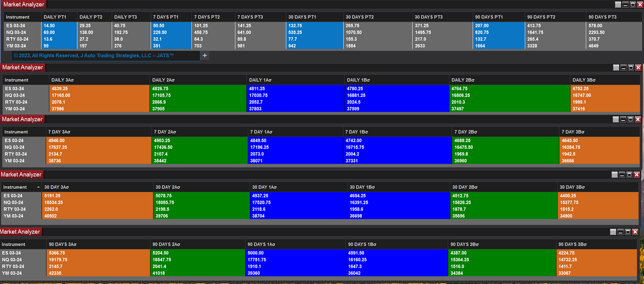Viewport: 644px width, 284px height.
Task: Select the JATS copyright tab
Action: (x=106, y=55)
